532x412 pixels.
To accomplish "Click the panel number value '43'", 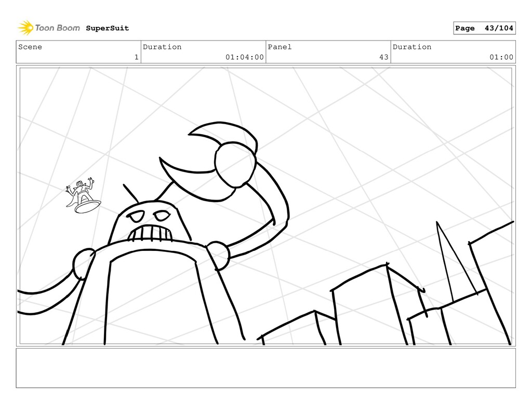I will click(384, 57).
